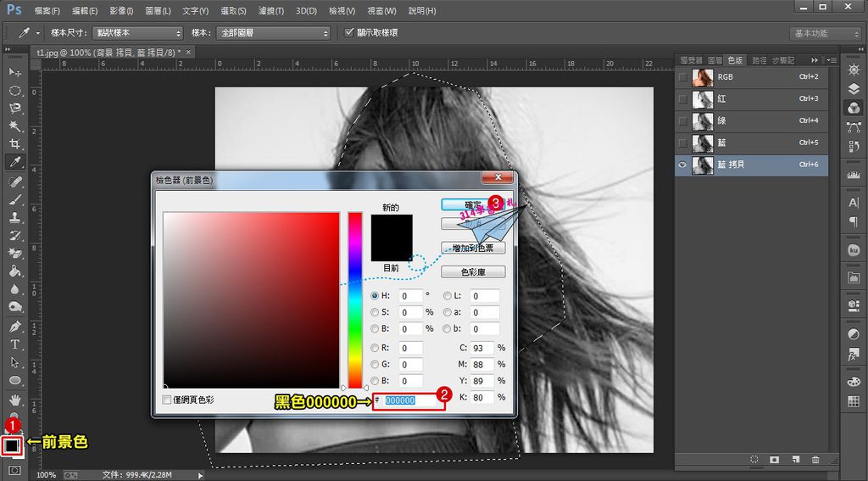The height and width of the screenshot is (481, 868).
Task: Enable 僅網頁色彩 checkbox
Action: (x=167, y=400)
